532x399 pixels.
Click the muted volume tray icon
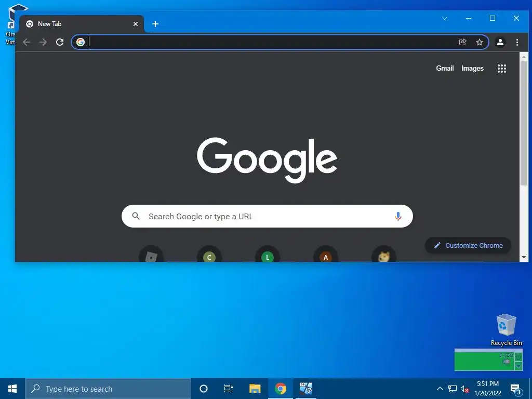tap(465, 389)
